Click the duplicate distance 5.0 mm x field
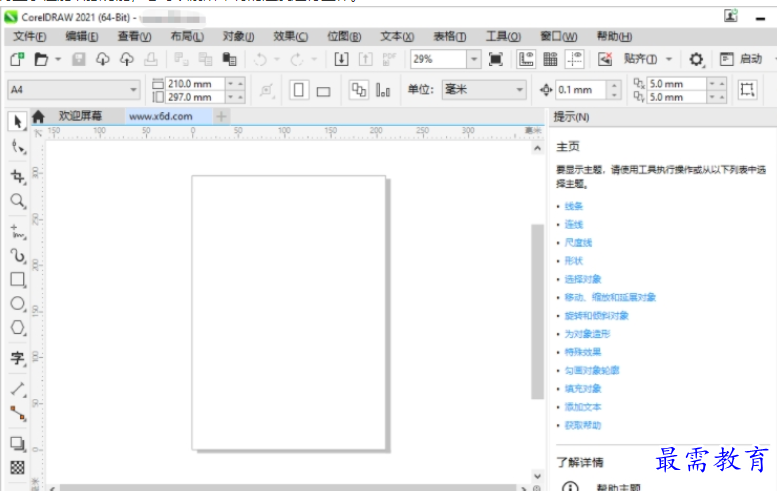The height and width of the screenshot is (491, 777). click(676, 84)
